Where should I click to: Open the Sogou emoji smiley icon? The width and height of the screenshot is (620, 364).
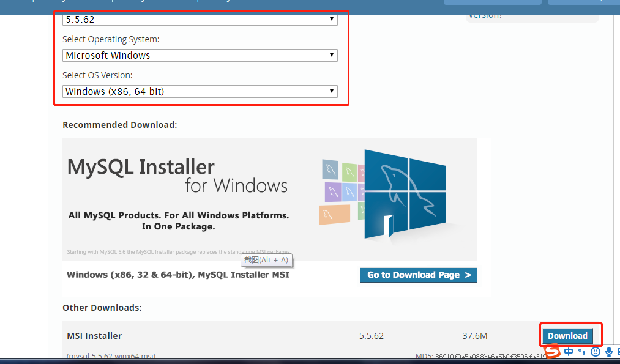596,352
